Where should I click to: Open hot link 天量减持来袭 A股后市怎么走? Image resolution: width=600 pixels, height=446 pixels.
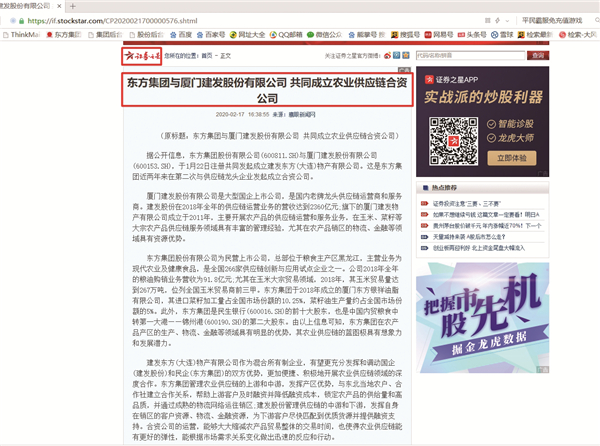(x=469, y=237)
